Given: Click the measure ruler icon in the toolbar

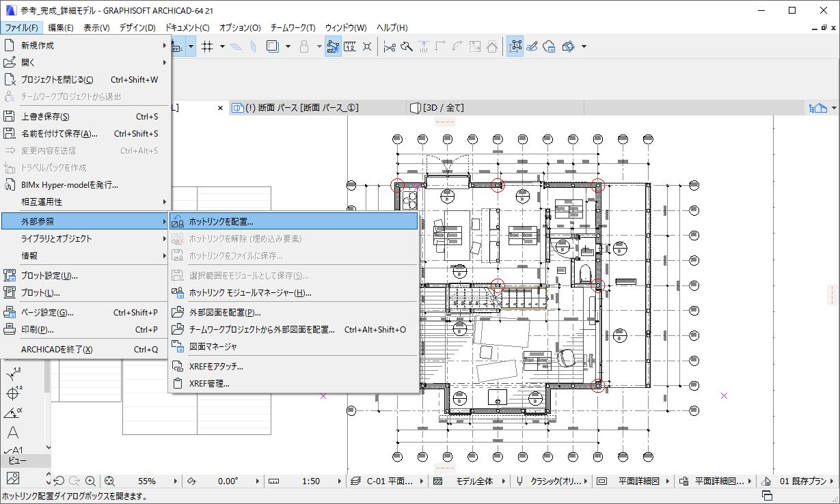Looking at the screenshot, I should pos(350,46).
